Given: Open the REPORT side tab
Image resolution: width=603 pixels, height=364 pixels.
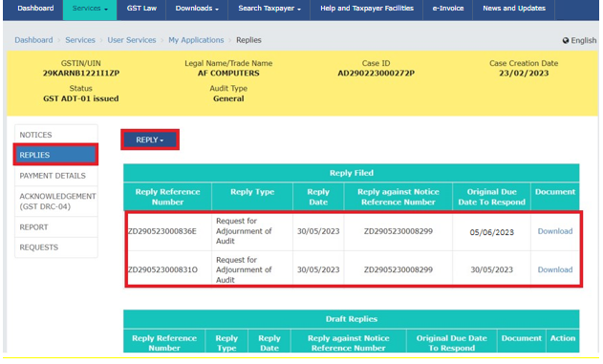Looking at the screenshot, I should (56, 227).
